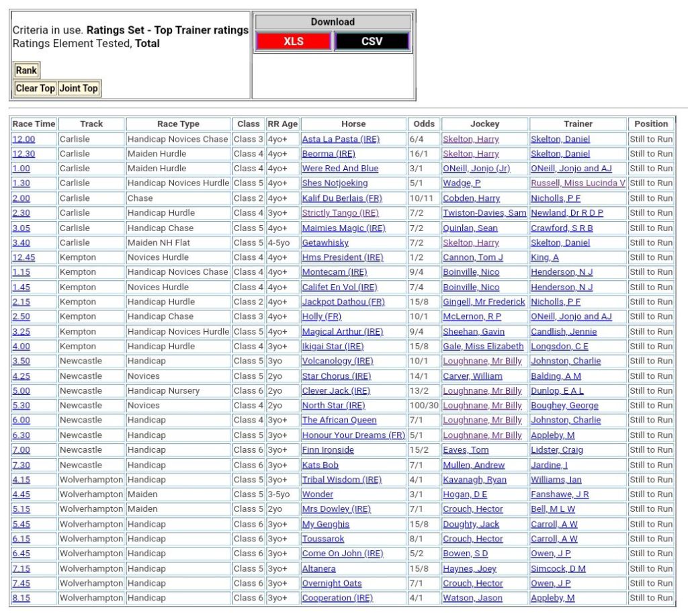Image resolution: width=688 pixels, height=616 pixels.
Task: Click the Joint Top button
Action: tap(79, 88)
